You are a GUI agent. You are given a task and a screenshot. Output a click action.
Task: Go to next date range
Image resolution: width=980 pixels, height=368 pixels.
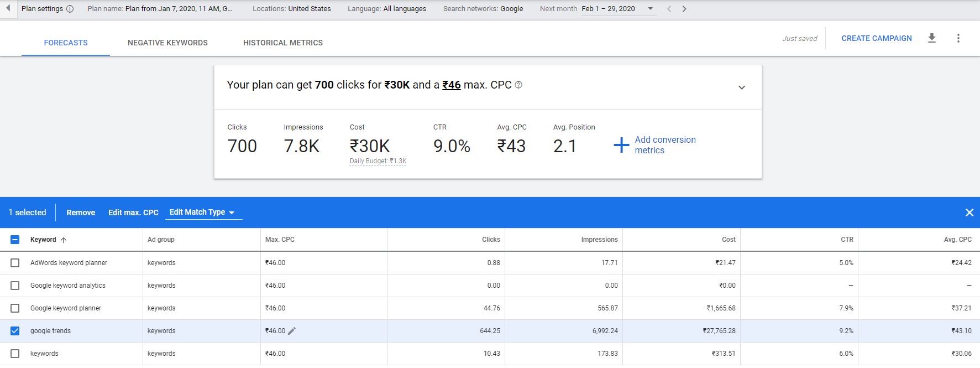pos(684,9)
